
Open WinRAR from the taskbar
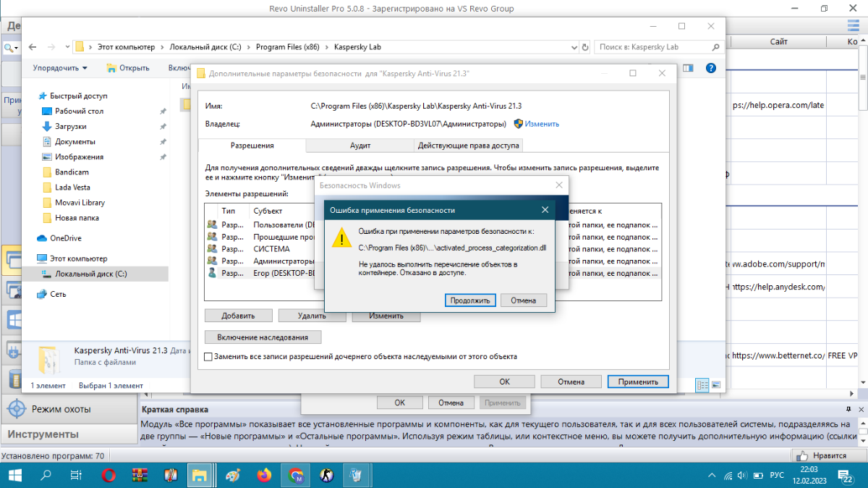[140, 475]
